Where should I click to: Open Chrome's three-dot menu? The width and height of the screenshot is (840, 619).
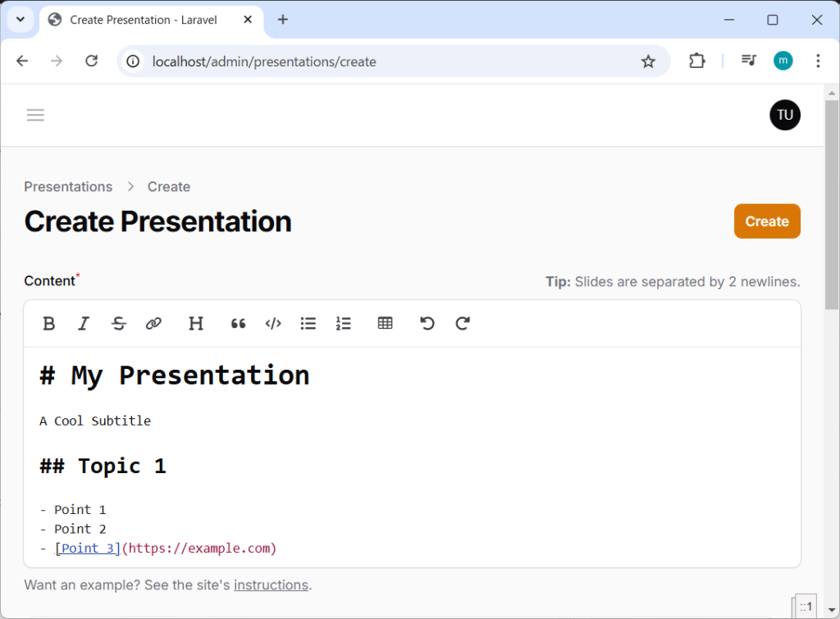(x=818, y=61)
